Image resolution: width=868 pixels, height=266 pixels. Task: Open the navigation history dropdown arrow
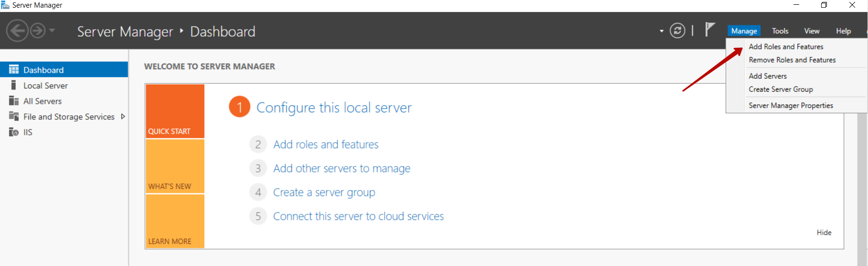(x=52, y=31)
